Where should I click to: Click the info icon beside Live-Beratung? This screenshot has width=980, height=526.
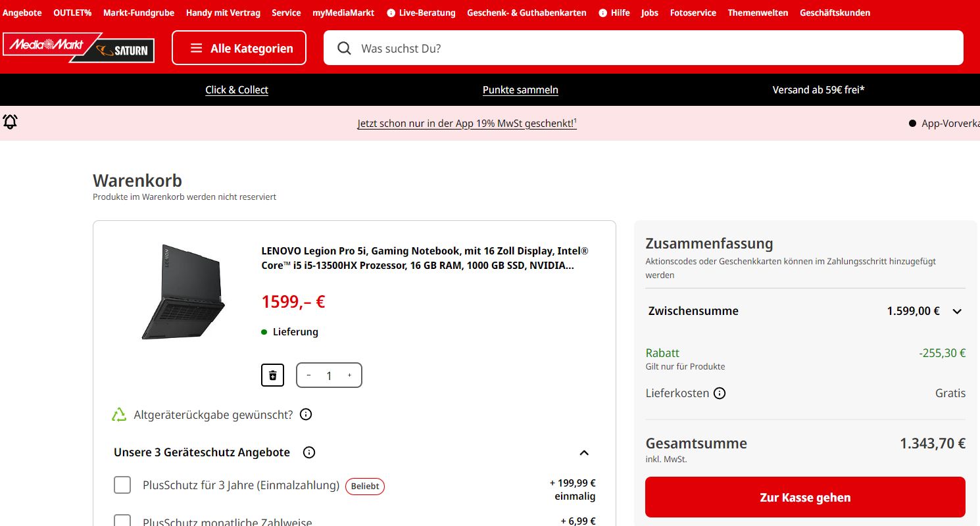(x=391, y=12)
